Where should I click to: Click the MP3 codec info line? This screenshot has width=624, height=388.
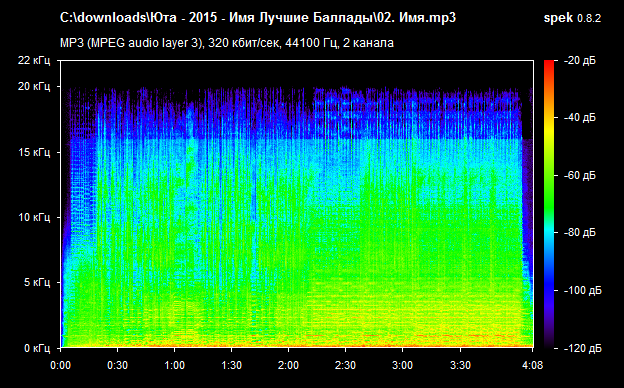point(227,43)
